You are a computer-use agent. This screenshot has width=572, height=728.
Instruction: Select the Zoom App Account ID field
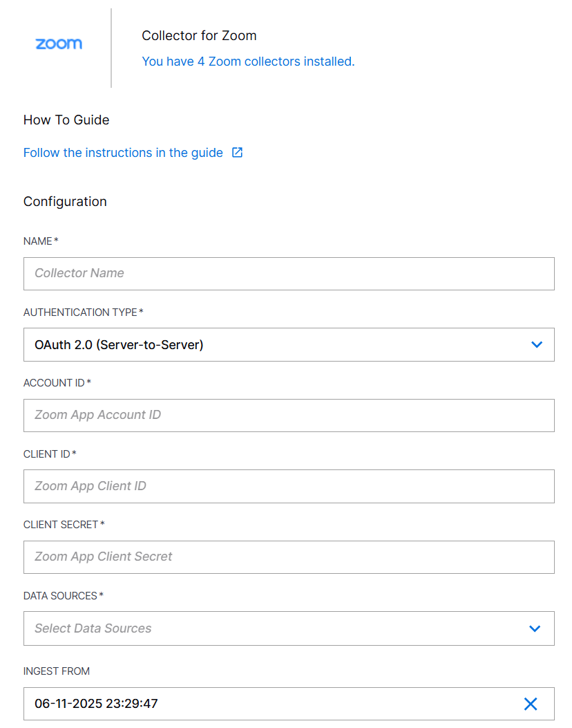(x=289, y=416)
